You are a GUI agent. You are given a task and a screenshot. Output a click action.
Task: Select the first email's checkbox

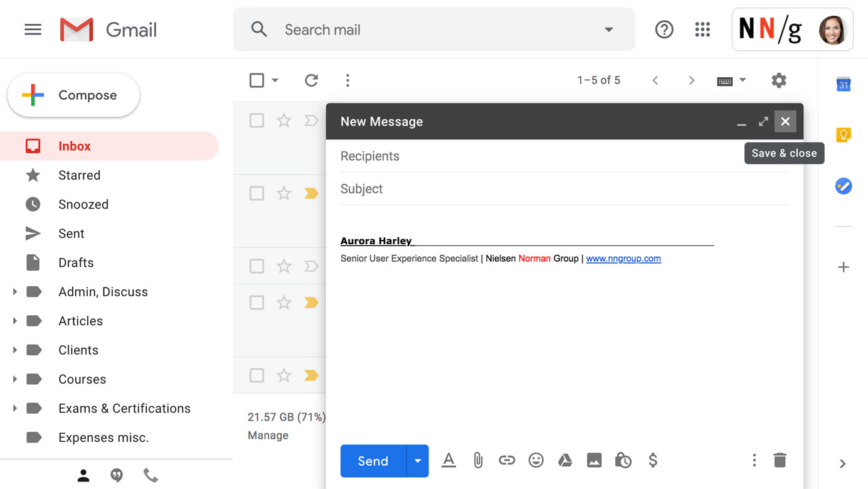tap(257, 121)
